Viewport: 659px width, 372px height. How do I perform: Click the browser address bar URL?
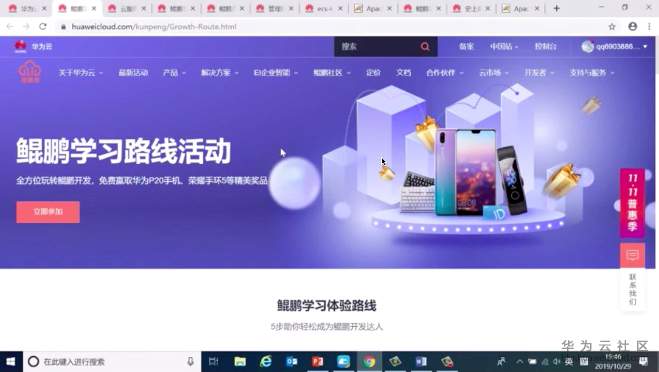point(154,26)
